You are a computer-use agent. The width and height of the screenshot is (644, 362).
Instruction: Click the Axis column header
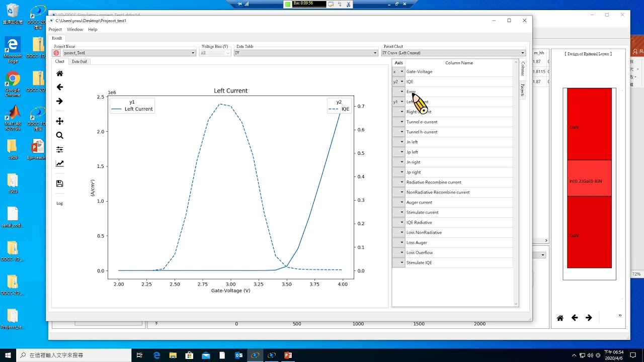coord(398,63)
